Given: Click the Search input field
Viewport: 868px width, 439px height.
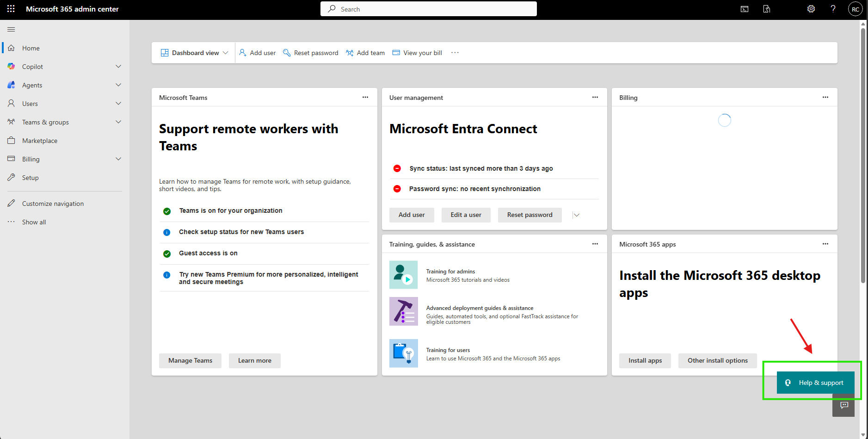Looking at the screenshot, I should (429, 9).
